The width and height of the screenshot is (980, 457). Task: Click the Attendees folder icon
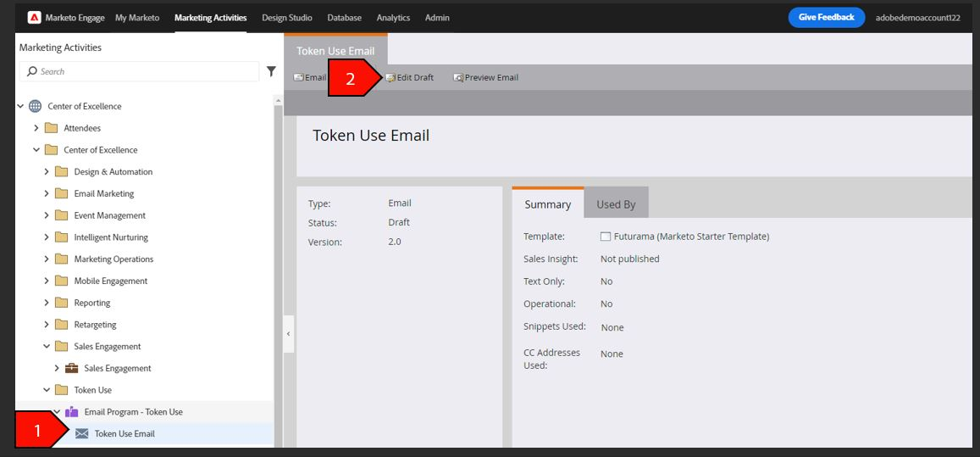(x=52, y=128)
